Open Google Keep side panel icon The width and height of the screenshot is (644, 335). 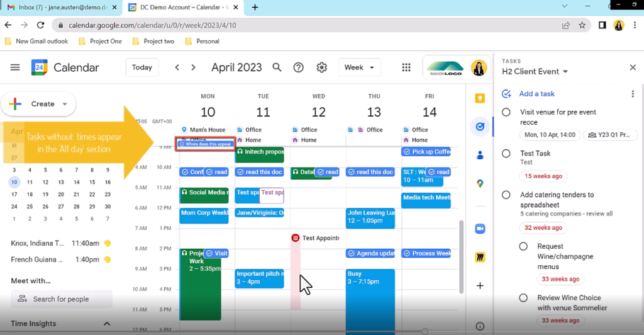(x=480, y=98)
